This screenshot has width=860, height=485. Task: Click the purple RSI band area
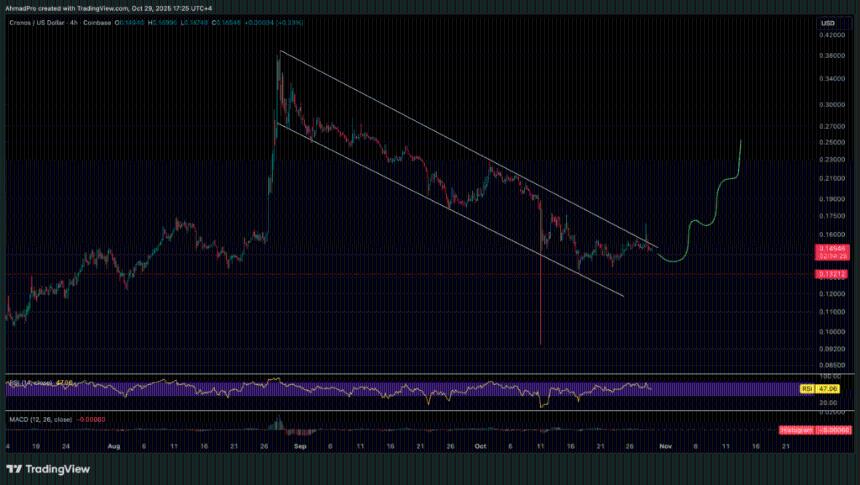point(400,388)
